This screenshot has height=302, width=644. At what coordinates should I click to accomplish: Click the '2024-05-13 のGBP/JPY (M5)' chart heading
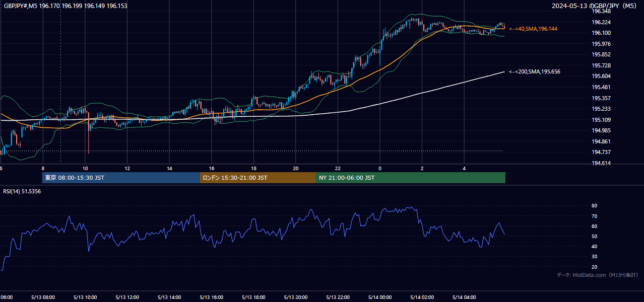(595, 6)
